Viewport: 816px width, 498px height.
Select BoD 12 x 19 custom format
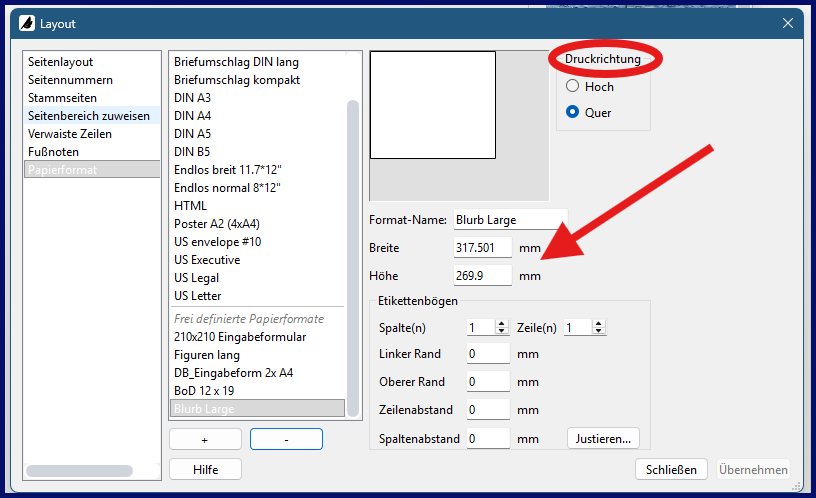pyautogui.click(x=204, y=391)
